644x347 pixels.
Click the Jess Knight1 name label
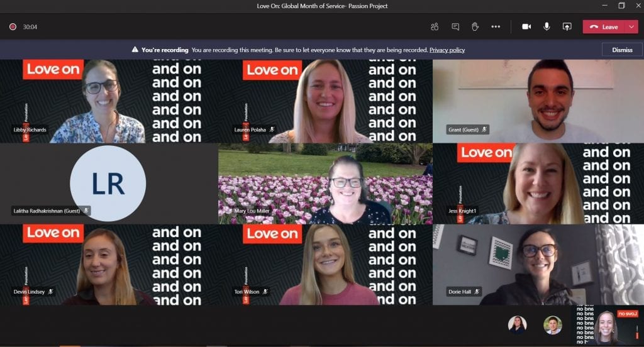[462, 211]
